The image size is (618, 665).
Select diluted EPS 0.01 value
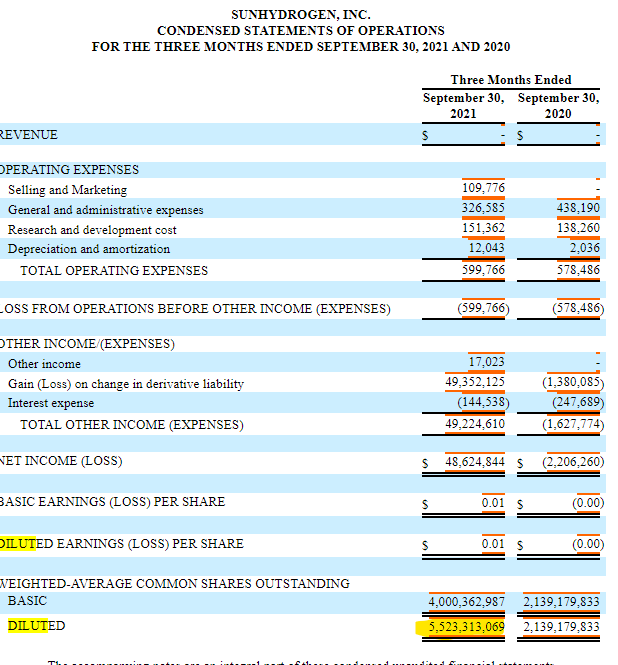493,544
